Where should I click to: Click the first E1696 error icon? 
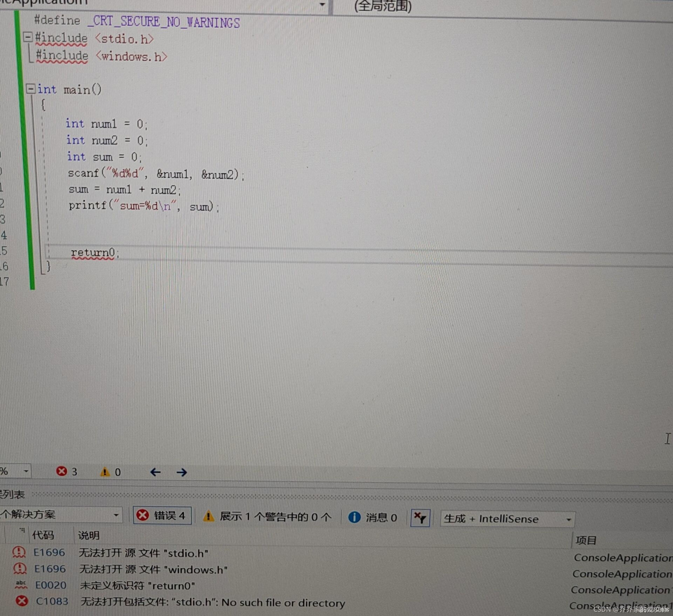click(19, 552)
